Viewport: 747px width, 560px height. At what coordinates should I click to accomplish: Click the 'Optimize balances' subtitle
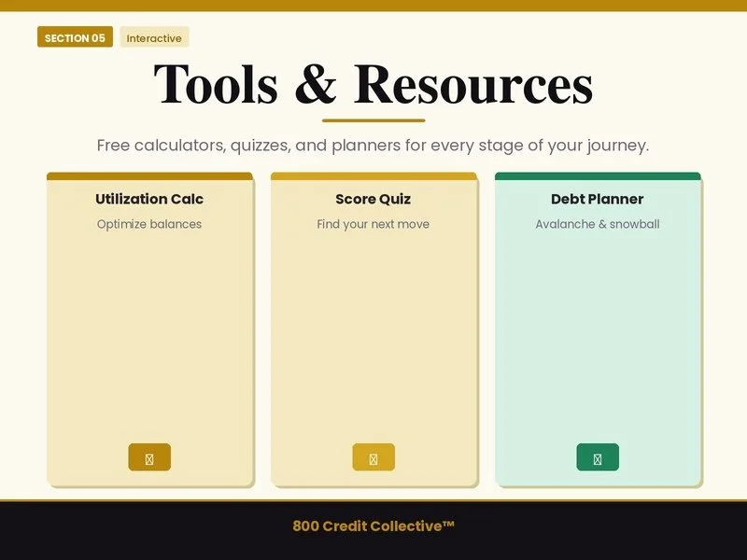point(149,224)
